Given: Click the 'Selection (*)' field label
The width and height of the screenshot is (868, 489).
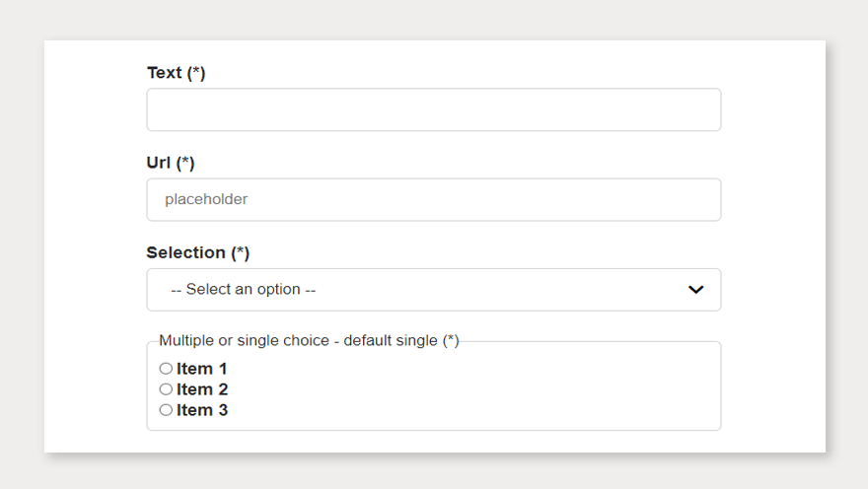Looking at the screenshot, I should [197, 252].
